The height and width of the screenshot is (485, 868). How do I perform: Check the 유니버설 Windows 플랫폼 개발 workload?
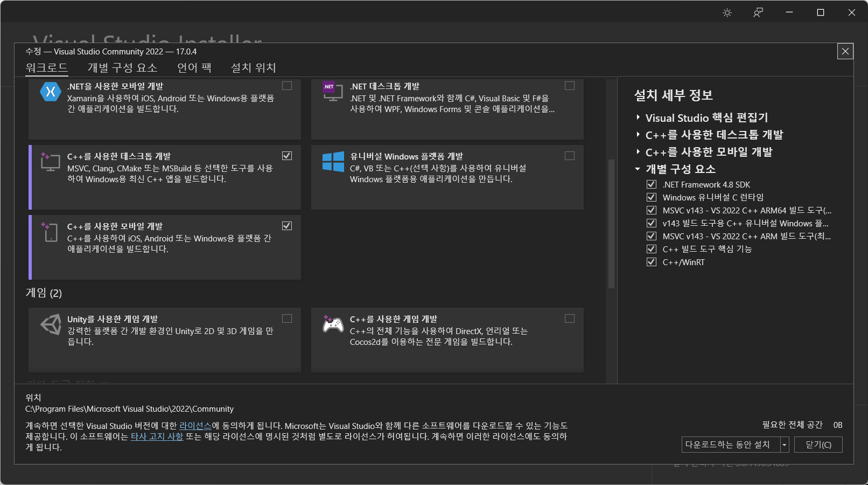[570, 156]
